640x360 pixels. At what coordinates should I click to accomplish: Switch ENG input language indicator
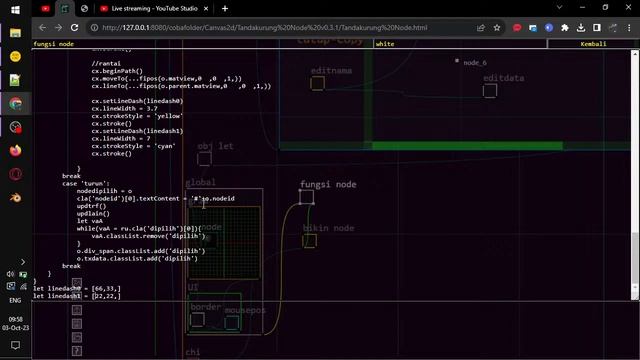(x=15, y=300)
